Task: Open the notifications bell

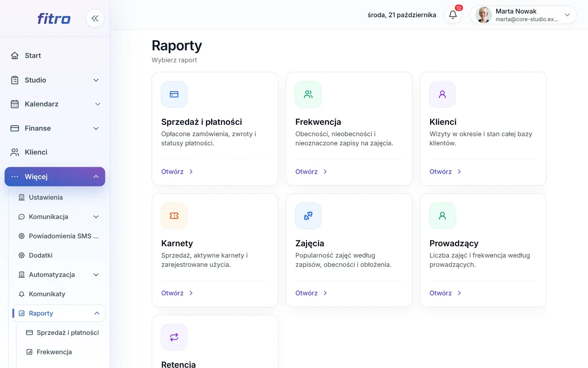Action: (453, 15)
